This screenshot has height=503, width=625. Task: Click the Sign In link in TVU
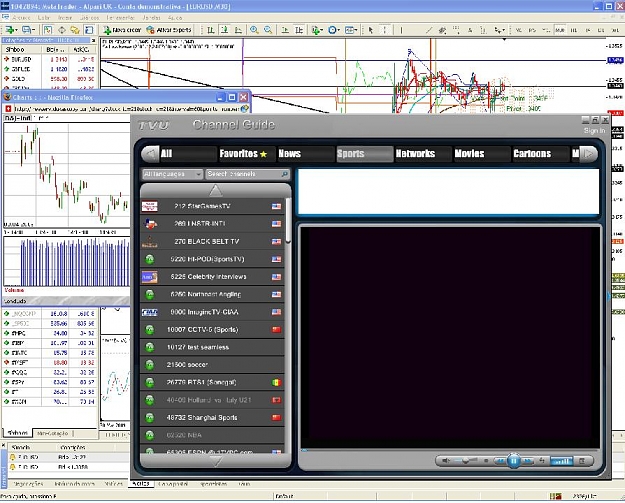point(594,131)
